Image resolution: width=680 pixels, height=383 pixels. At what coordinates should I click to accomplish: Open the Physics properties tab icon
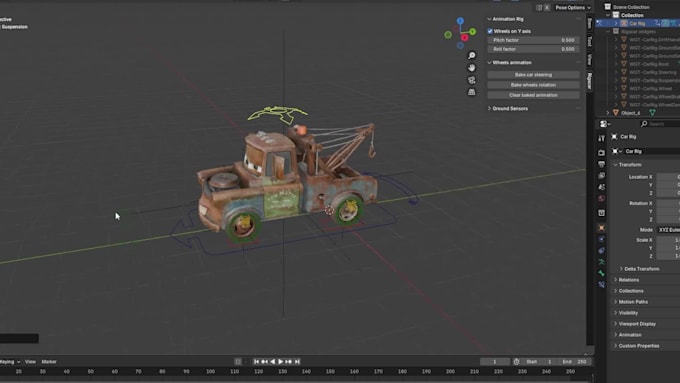[x=602, y=239]
